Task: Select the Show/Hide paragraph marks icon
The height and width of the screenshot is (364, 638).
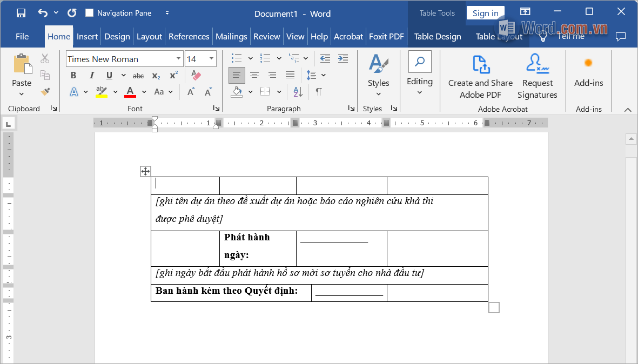Action: (319, 92)
